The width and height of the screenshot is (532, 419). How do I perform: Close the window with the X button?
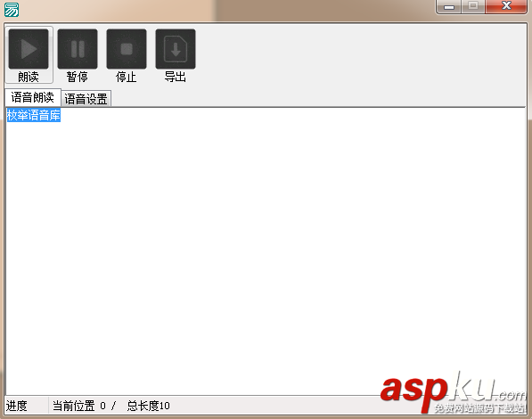[506, 6]
